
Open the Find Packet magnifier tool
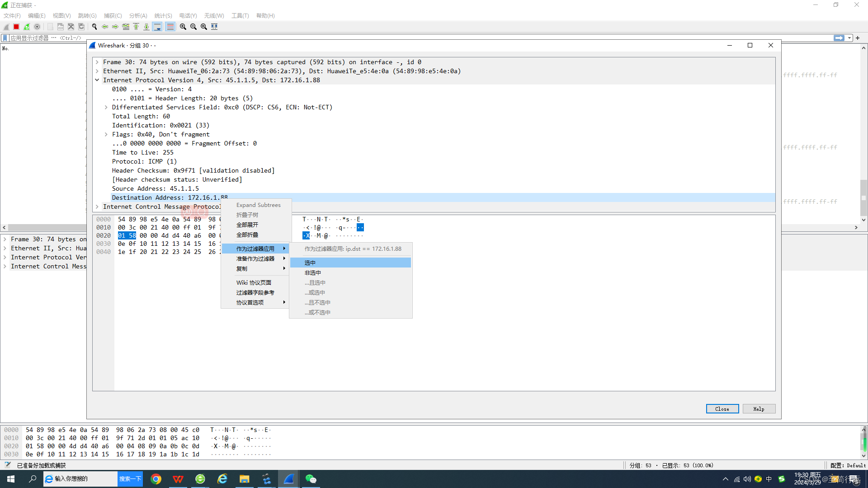tap(94, 27)
